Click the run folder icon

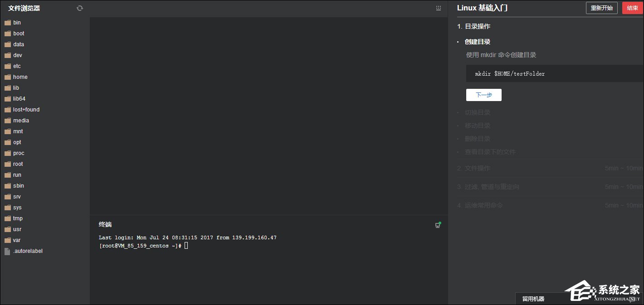[x=7, y=175]
